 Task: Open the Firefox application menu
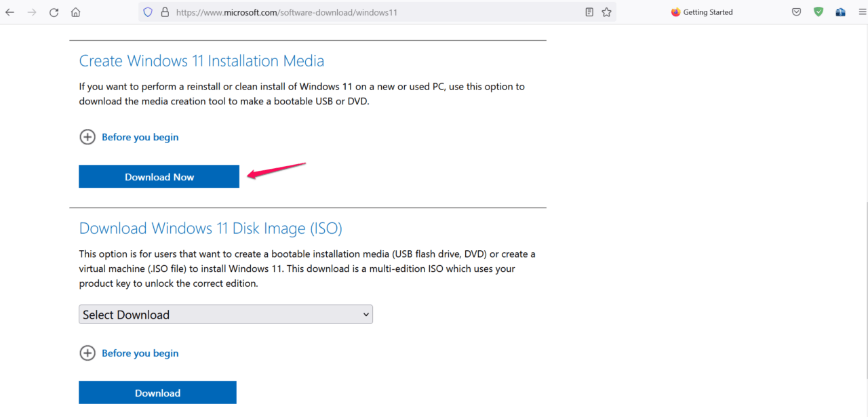coord(862,12)
